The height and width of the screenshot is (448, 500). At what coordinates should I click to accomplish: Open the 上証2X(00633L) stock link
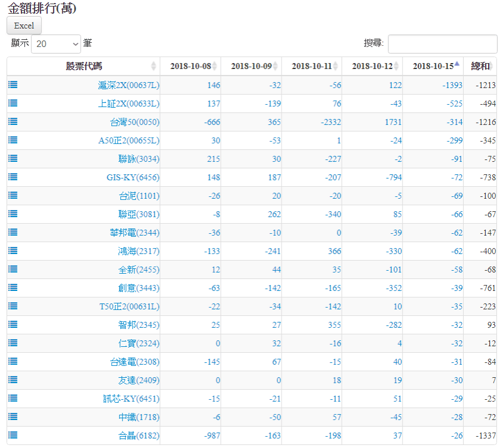129,104
